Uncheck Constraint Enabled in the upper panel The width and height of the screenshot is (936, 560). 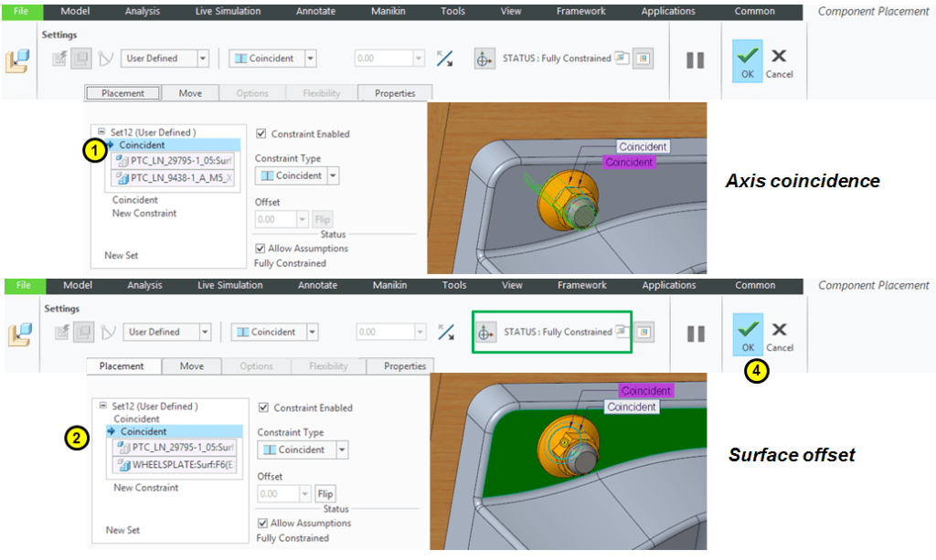coord(261,133)
